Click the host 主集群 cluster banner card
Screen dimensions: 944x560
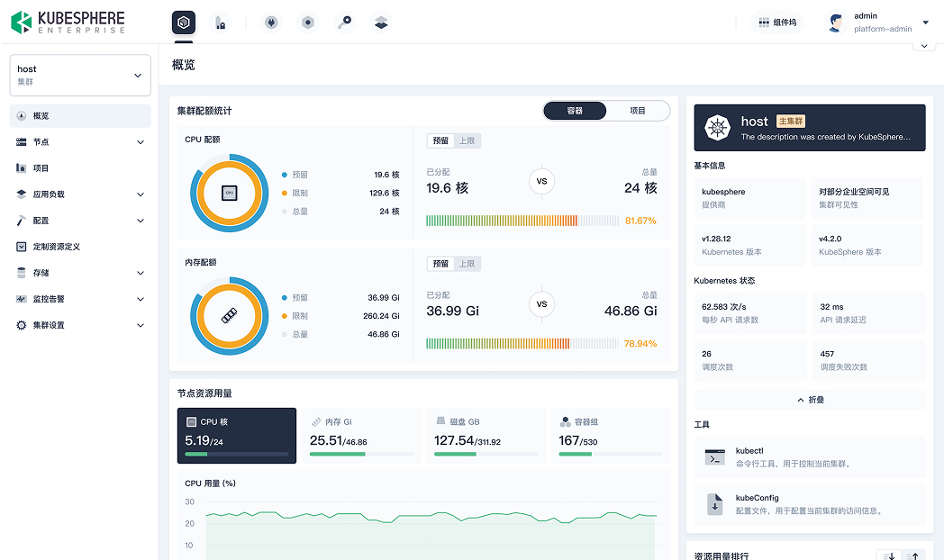tap(808, 128)
